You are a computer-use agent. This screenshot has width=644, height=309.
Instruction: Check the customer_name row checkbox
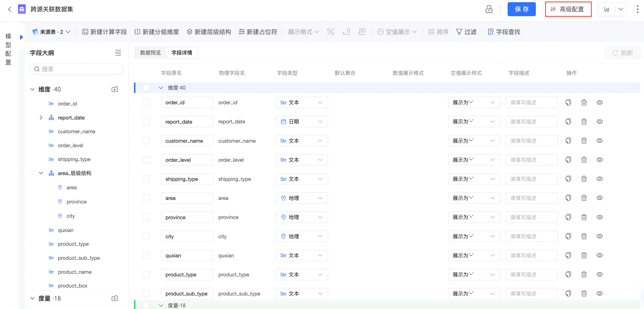[x=146, y=141]
